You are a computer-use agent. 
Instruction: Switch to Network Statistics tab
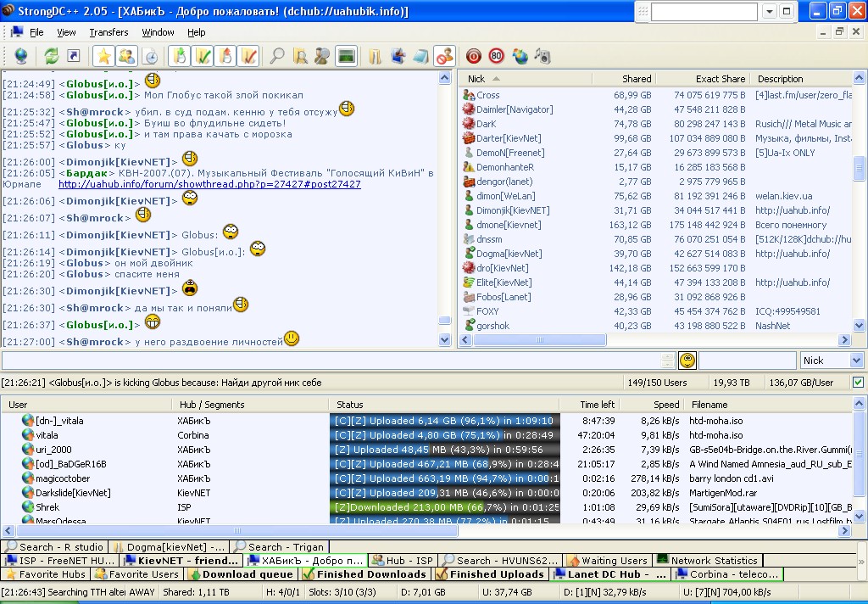coord(708,560)
